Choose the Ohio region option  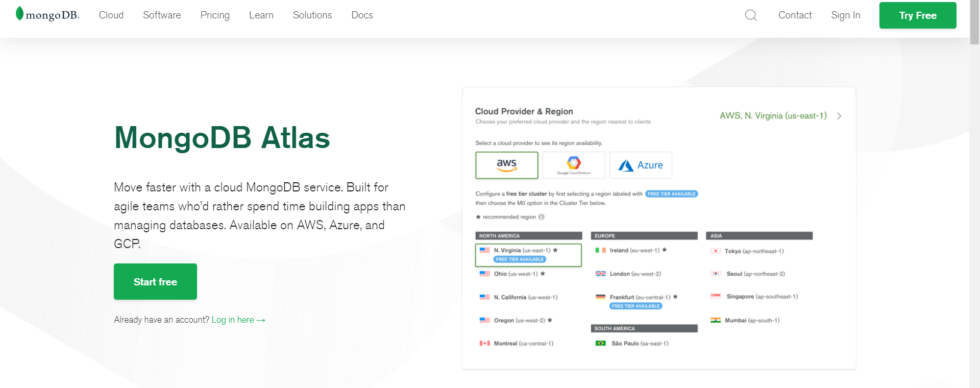tap(516, 274)
